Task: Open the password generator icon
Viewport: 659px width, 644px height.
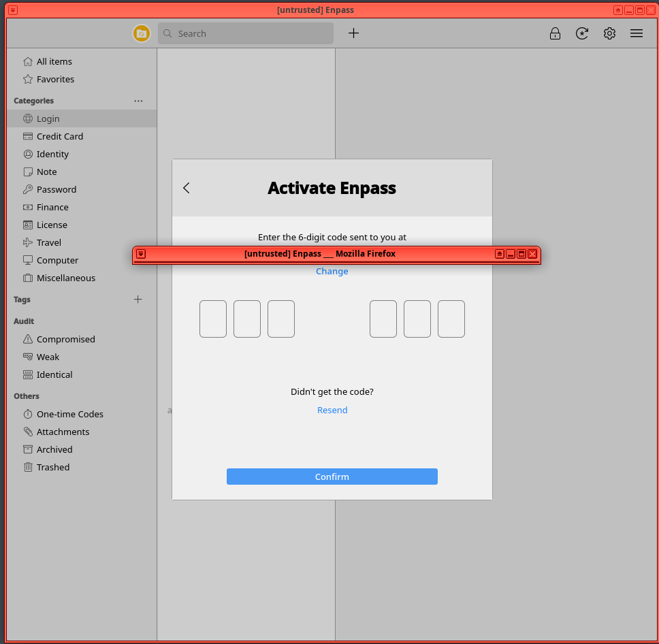Action: (x=582, y=33)
